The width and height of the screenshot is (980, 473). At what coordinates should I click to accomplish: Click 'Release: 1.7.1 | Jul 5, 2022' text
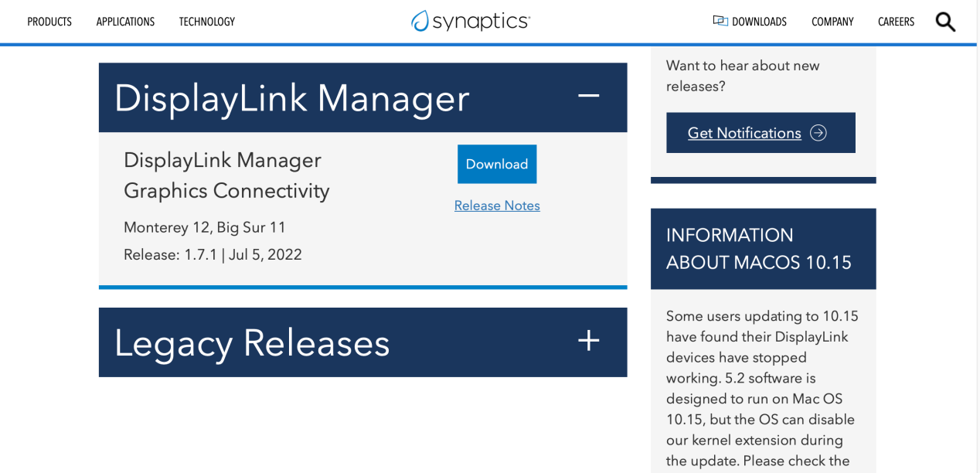tap(213, 254)
